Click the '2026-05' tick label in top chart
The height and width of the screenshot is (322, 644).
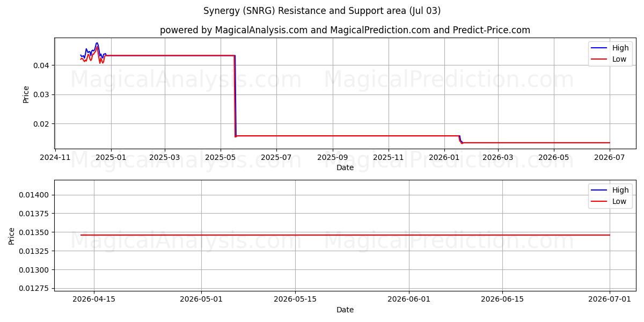[553, 157]
